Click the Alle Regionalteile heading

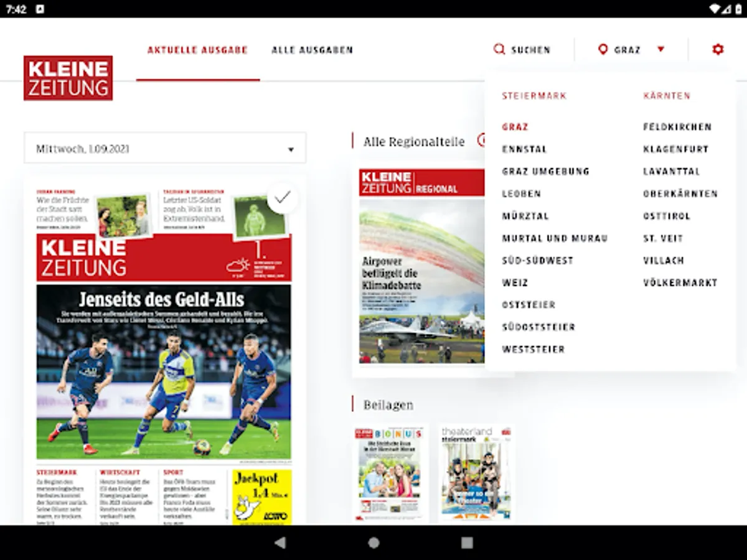coord(414,142)
